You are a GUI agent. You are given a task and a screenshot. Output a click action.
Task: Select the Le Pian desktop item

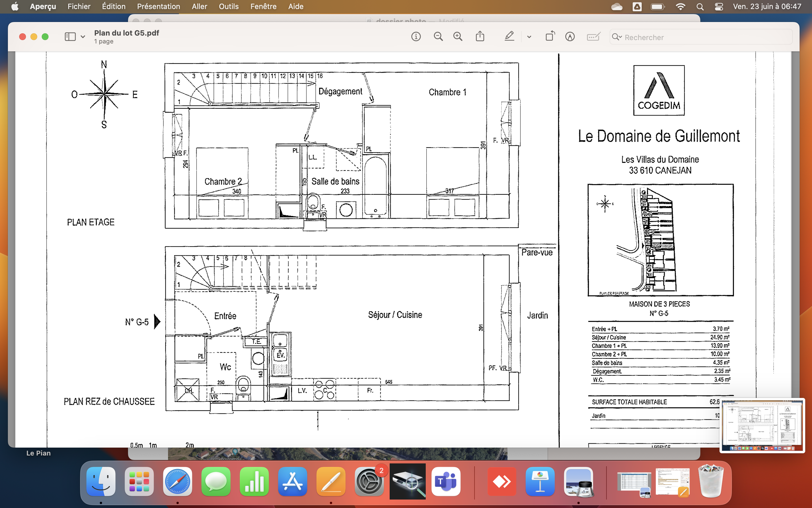tap(38, 453)
